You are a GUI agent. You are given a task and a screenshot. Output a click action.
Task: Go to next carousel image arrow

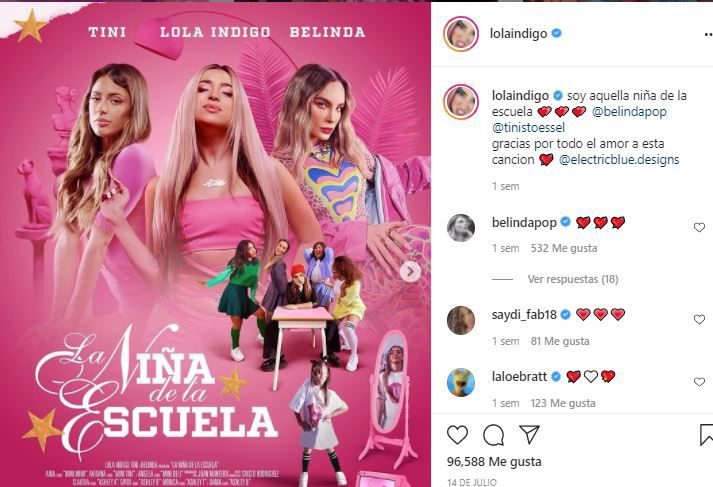[410, 272]
